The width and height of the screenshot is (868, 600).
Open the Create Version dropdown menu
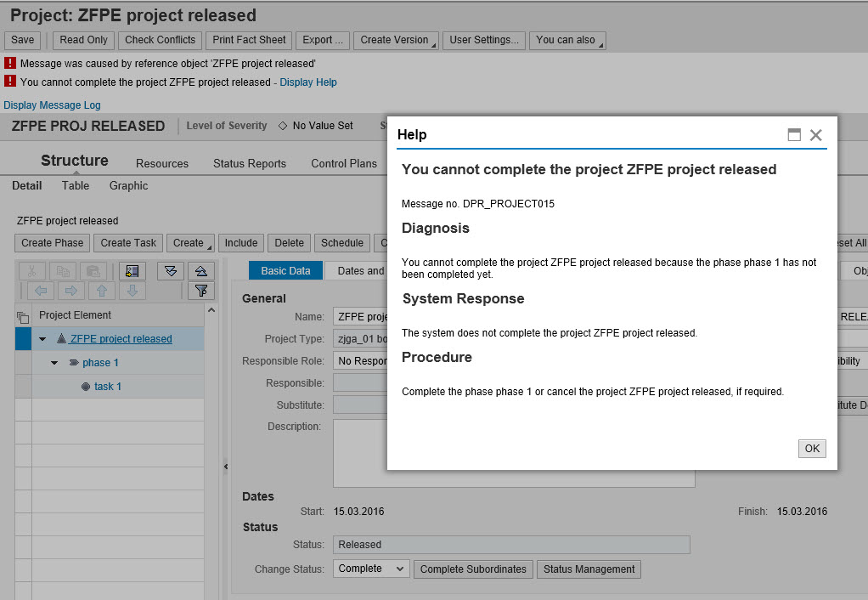point(397,41)
